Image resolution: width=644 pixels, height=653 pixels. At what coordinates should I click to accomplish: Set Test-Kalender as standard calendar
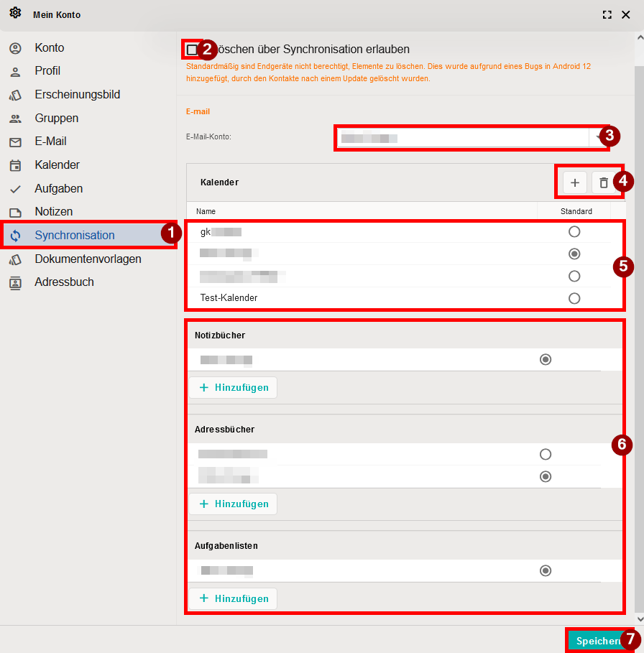click(574, 298)
